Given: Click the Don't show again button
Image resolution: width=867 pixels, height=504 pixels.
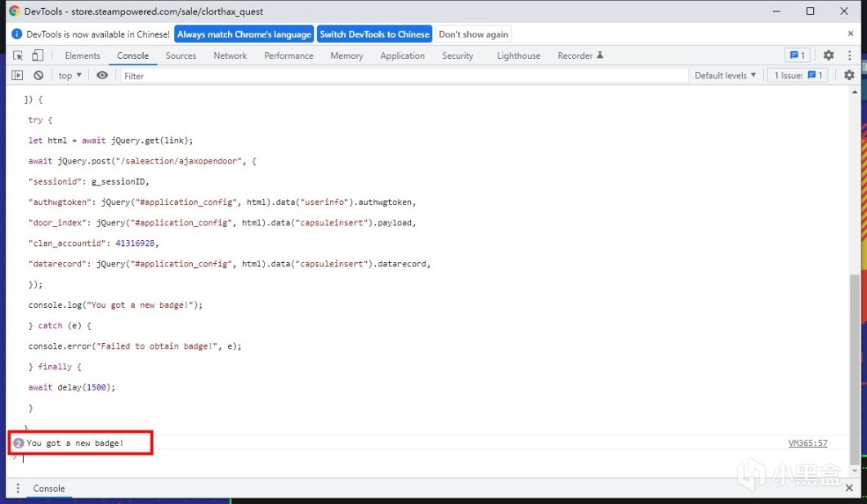Looking at the screenshot, I should (x=473, y=34).
